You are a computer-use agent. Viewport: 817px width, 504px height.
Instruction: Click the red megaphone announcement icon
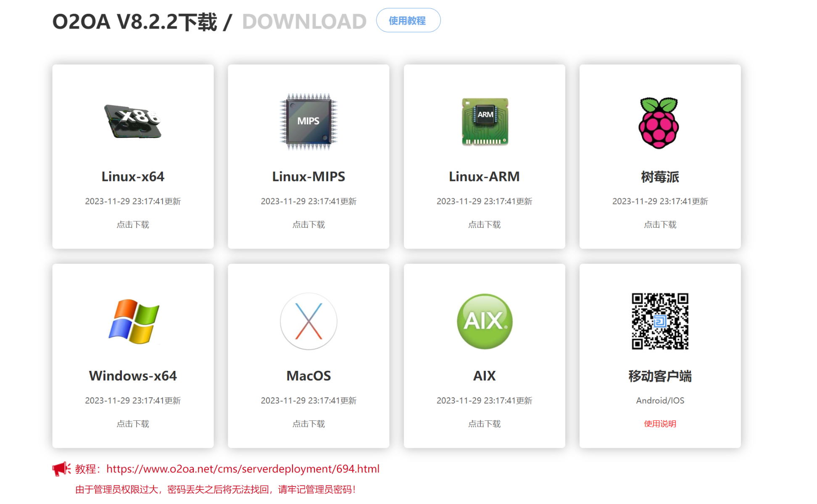pyautogui.click(x=61, y=469)
